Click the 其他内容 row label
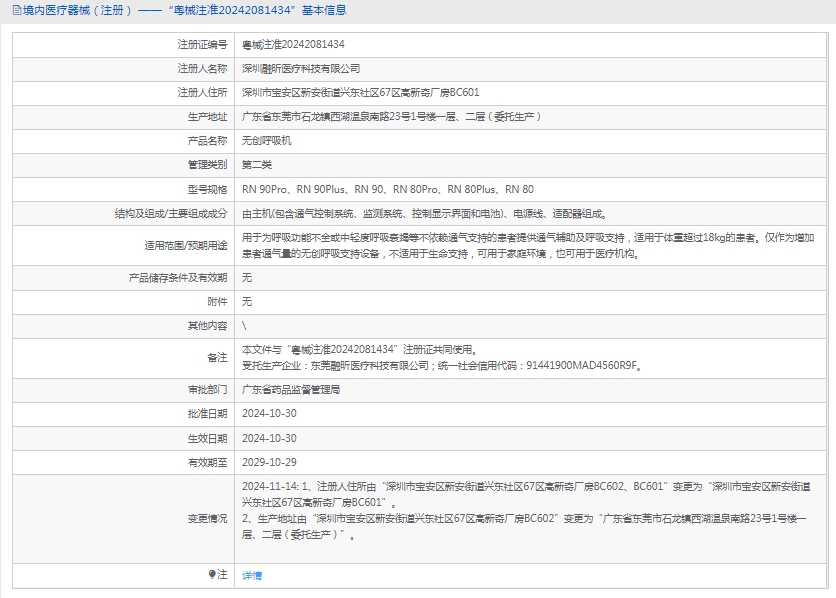This screenshot has height=598, width=836. click(x=207, y=326)
